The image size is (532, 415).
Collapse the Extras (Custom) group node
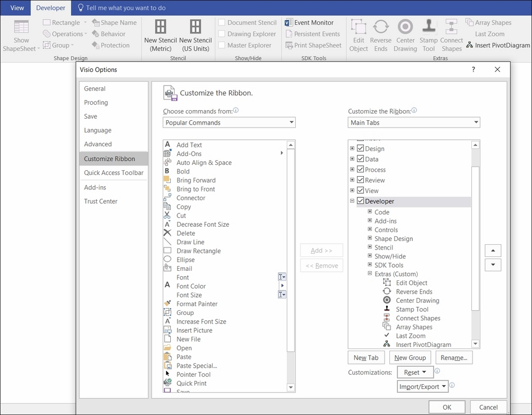coord(370,273)
